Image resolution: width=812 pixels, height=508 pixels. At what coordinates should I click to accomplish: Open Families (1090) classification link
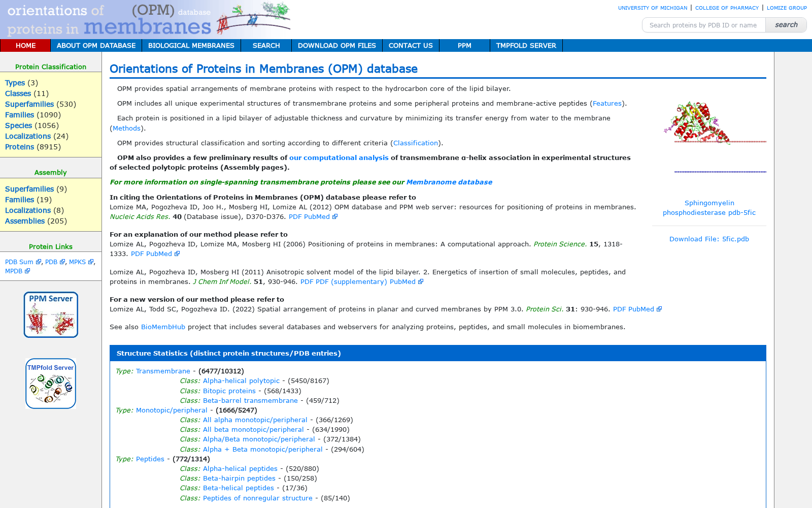[19, 115]
